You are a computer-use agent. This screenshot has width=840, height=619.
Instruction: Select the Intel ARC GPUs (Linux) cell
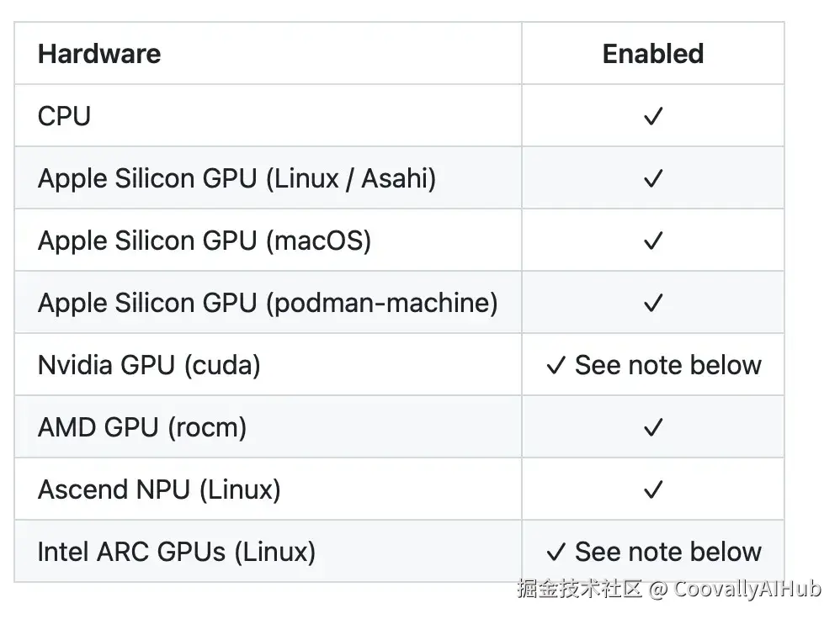click(177, 552)
